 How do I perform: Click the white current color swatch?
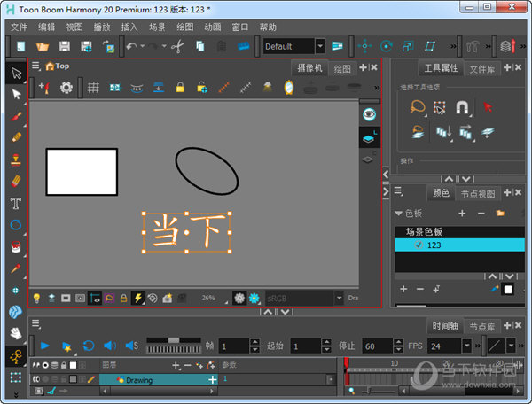[x=508, y=289]
